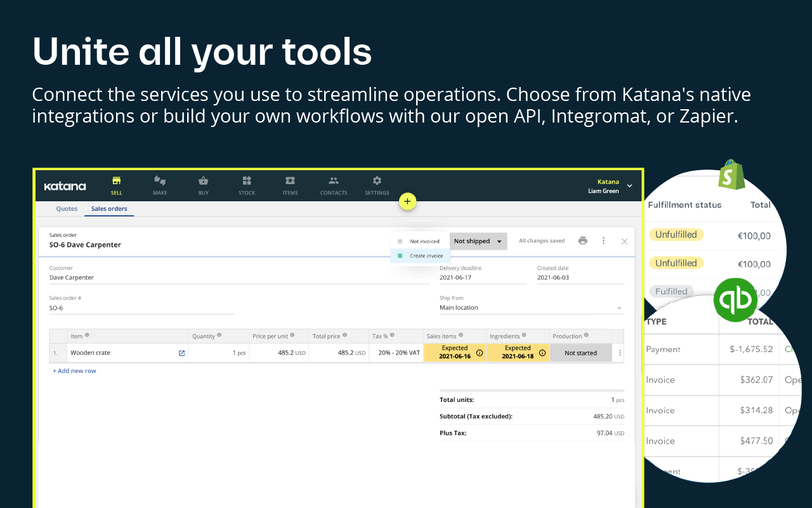This screenshot has height=508, width=812.
Task: Click the Sales order # field SO-6
Action: pos(141,308)
